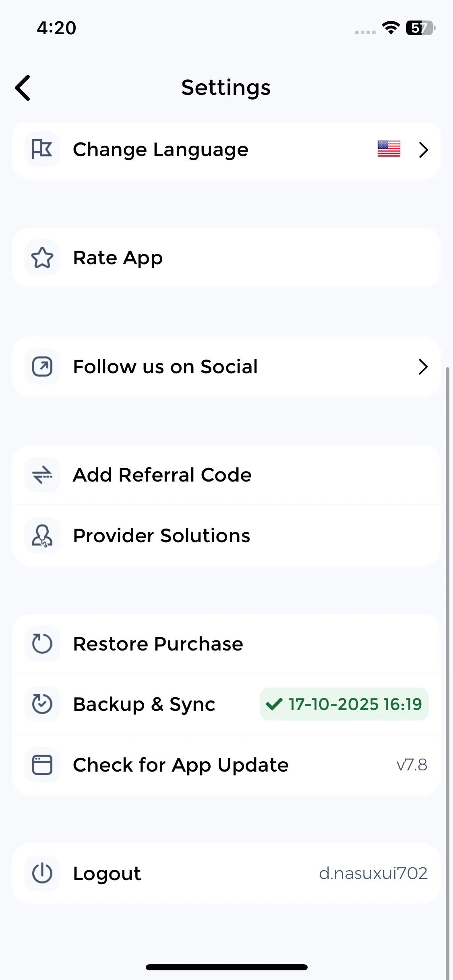Tap the arrows icon for Referral Code
The width and height of the screenshot is (453, 980).
click(x=42, y=475)
